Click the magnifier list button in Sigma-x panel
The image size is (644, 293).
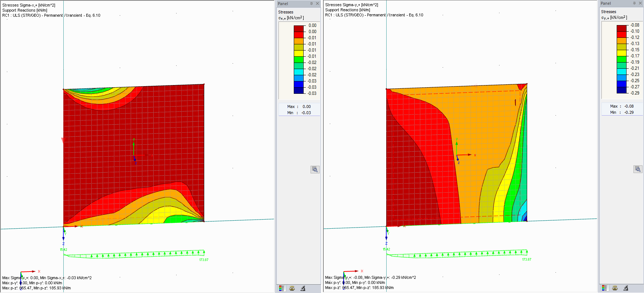[x=315, y=169]
